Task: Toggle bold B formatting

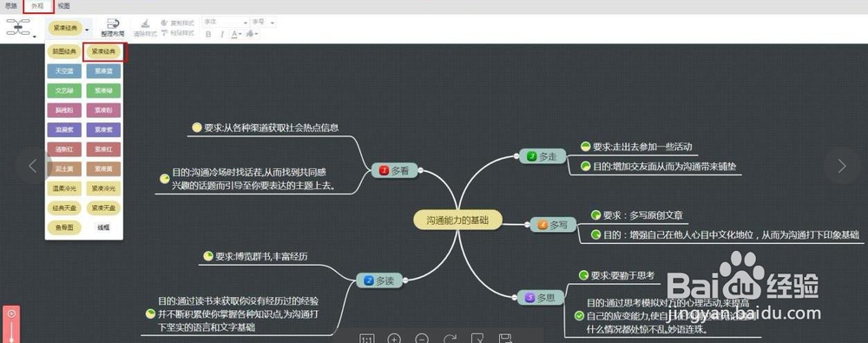Action: (208, 35)
